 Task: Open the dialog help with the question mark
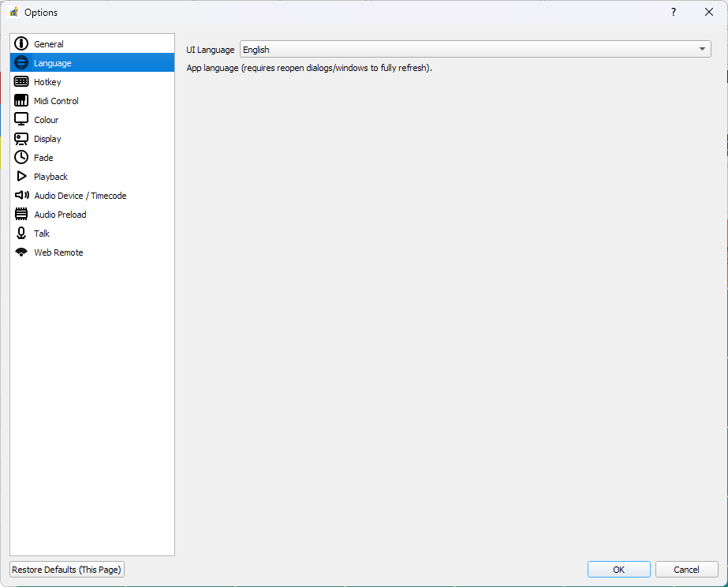pos(673,12)
